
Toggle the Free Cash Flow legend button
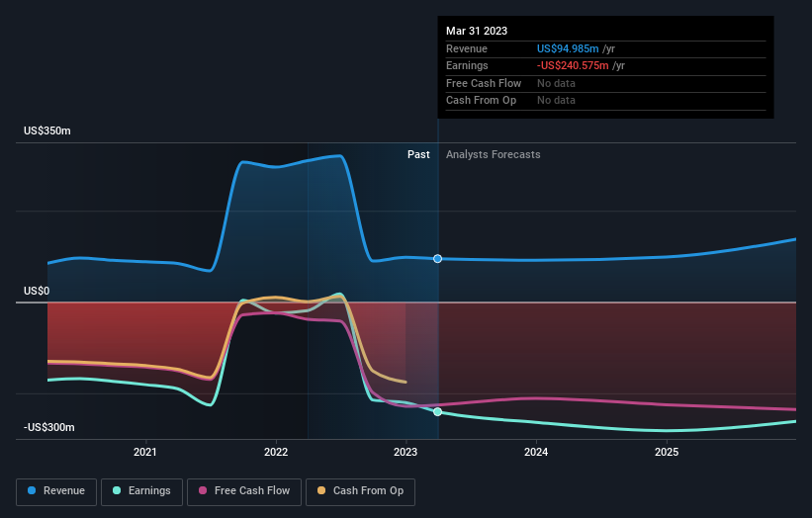pyautogui.click(x=244, y=491)
